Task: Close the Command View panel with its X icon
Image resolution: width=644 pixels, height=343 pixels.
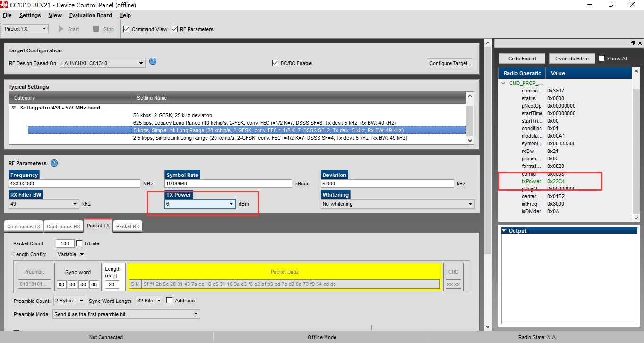Action: 641,42
